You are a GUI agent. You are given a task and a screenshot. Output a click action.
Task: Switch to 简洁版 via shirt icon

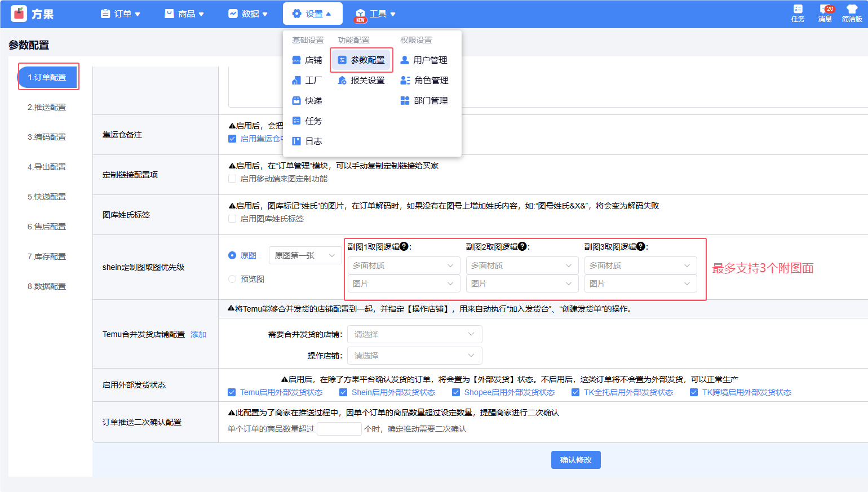[852, 9]
